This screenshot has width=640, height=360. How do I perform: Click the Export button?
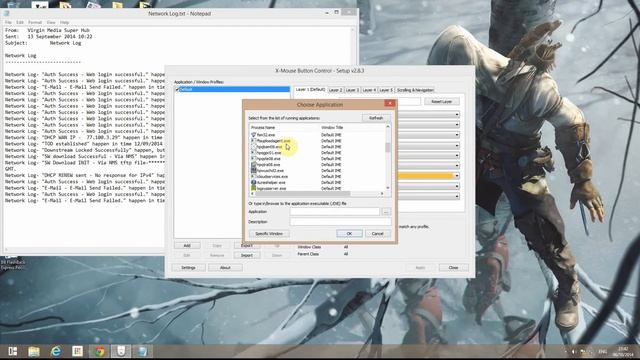pos(247,246)
